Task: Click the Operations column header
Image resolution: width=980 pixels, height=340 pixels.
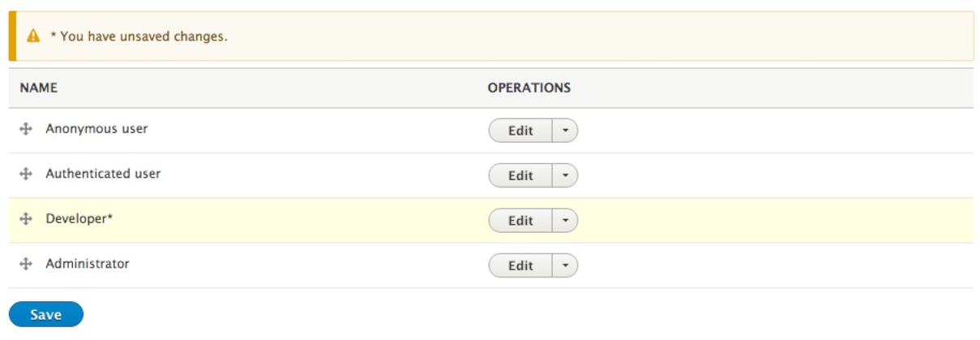Action: [529, 88]
